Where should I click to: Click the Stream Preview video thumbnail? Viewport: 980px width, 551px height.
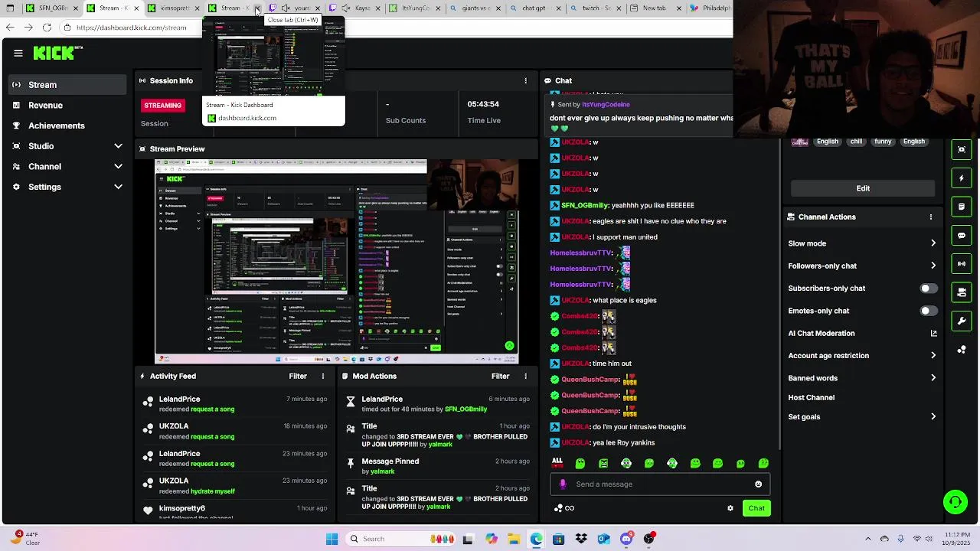pyautogui.click(x=337, y=261)
